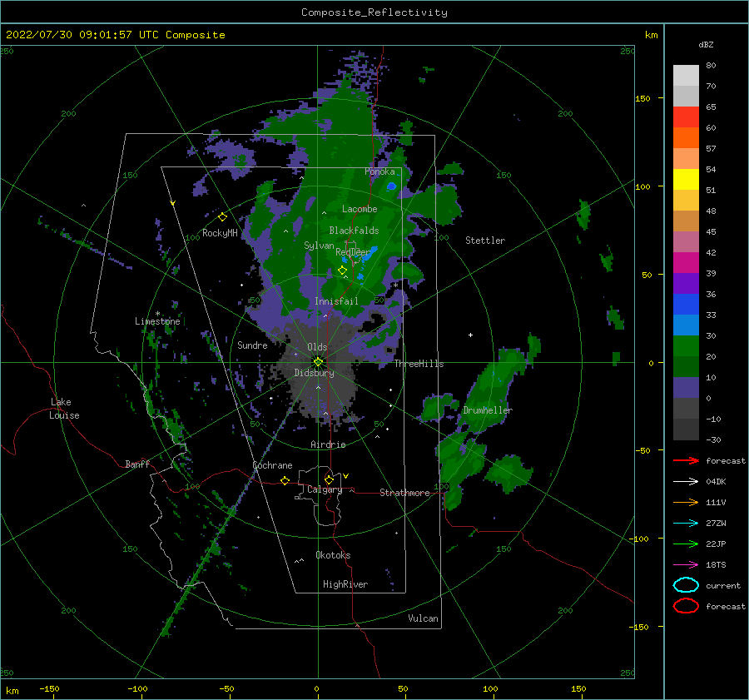Click the yellow diamond marker above Calgary
This screenshot has width=749, height=700.
329,479
